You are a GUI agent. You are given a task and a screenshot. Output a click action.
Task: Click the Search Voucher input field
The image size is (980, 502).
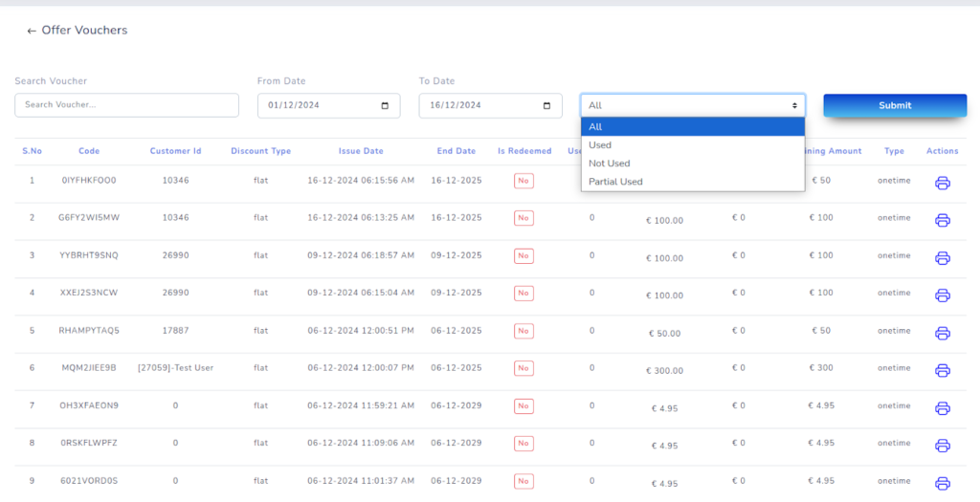(126, 105)
